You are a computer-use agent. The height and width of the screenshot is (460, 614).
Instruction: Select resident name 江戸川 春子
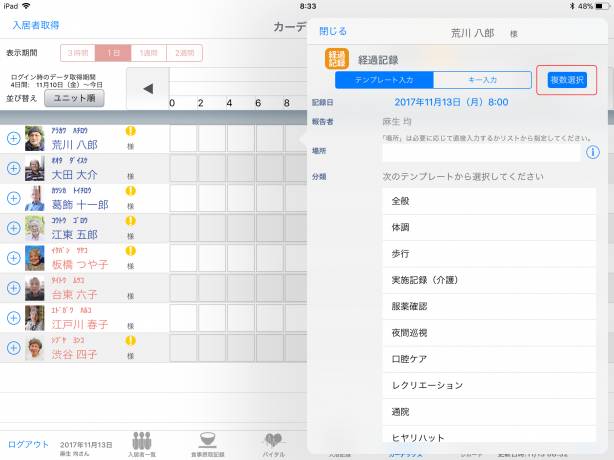(80, 324)
